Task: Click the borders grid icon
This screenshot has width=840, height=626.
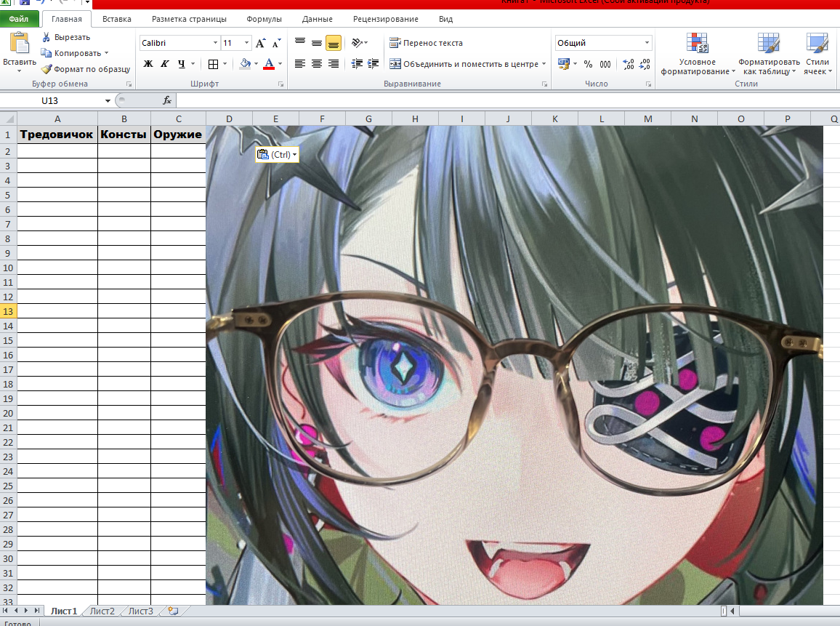Action: [213, 64]
